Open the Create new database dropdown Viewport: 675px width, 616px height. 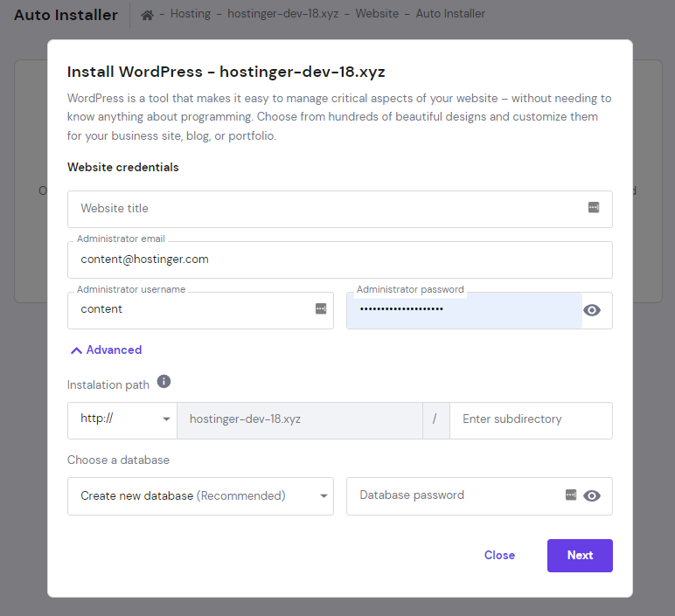[x=200, y=495]
